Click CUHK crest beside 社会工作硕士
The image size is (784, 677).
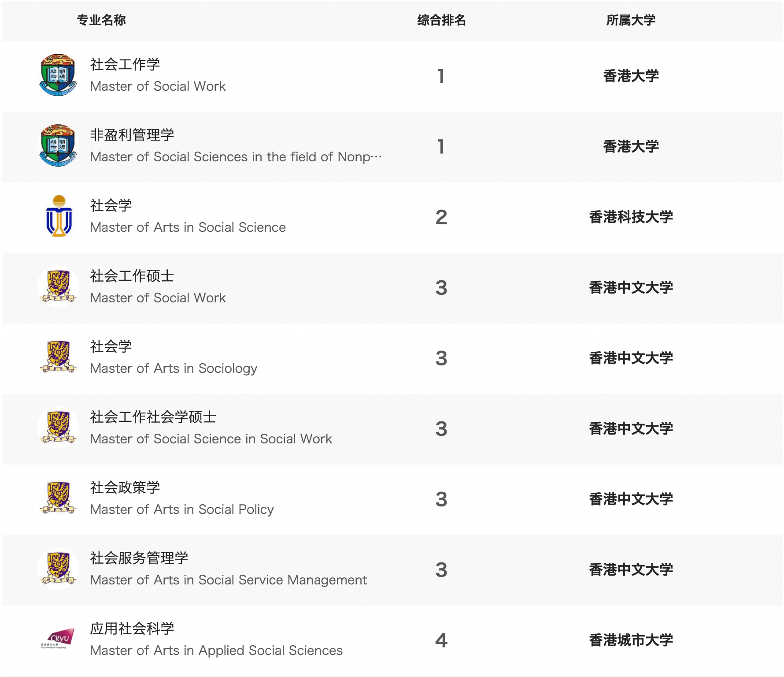pos(58,286)
